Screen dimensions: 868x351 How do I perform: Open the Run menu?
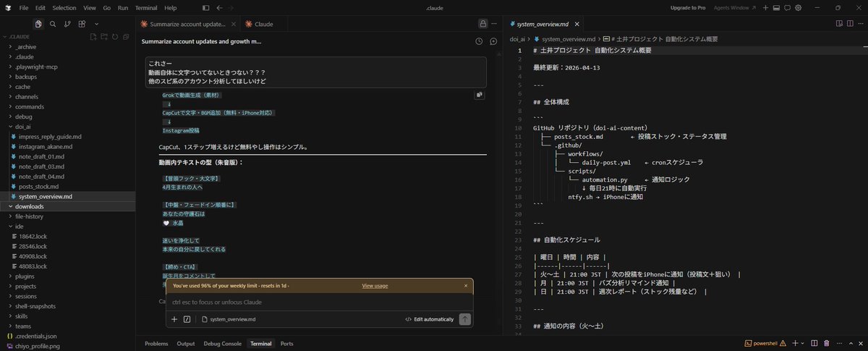(x=123, y=7)
